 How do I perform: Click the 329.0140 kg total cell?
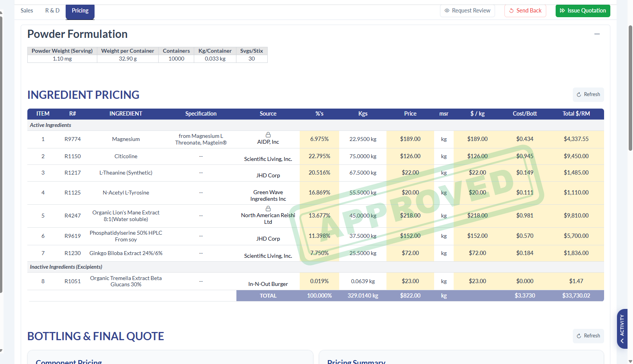(363, 296)
